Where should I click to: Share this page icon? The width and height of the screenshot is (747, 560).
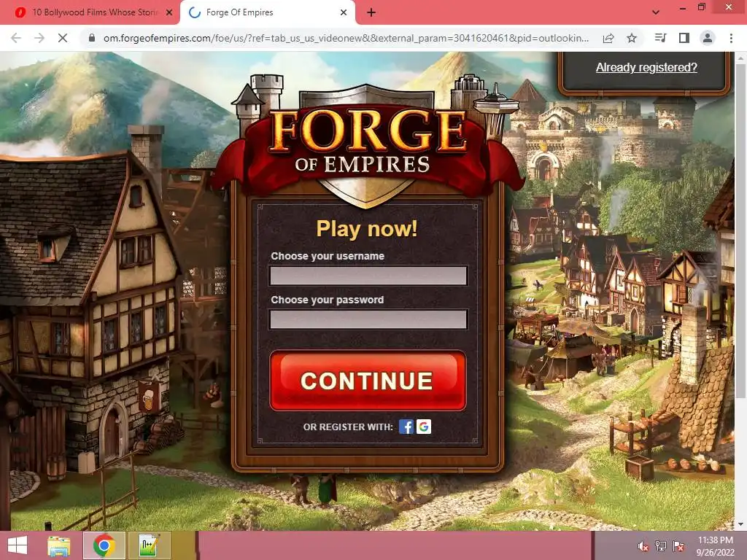point(608,38)
